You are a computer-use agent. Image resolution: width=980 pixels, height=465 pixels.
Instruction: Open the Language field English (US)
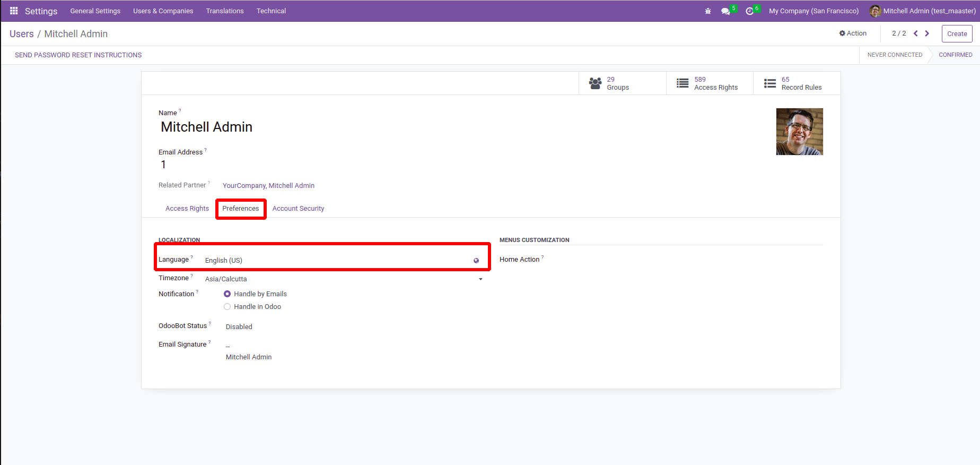pos(337,261)
